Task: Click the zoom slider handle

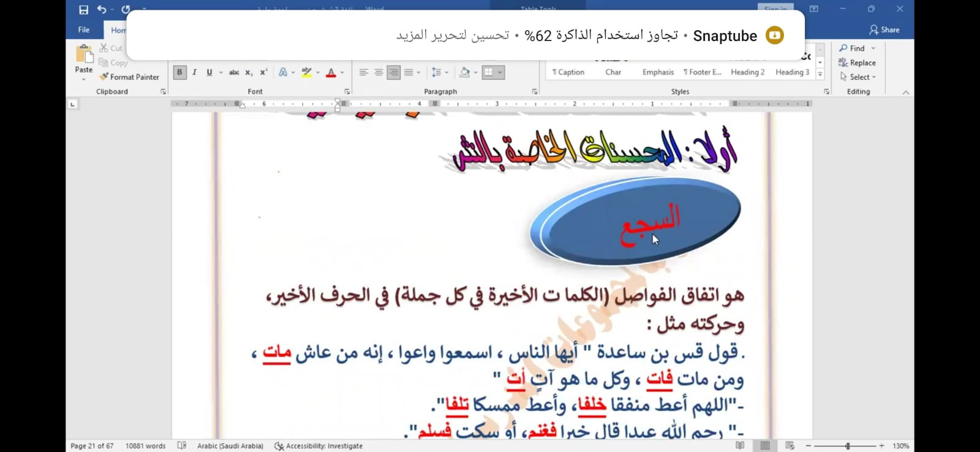Action: coord(848,446)
